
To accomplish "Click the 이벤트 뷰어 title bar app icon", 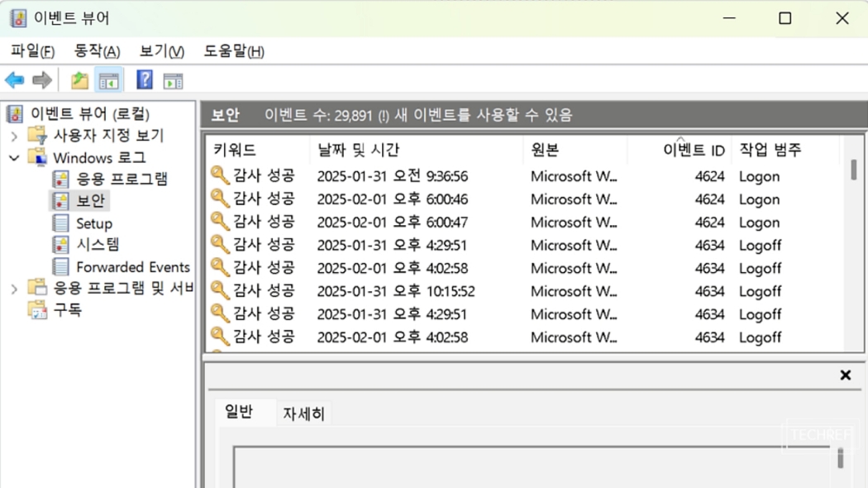I will [x=18, y=18].
